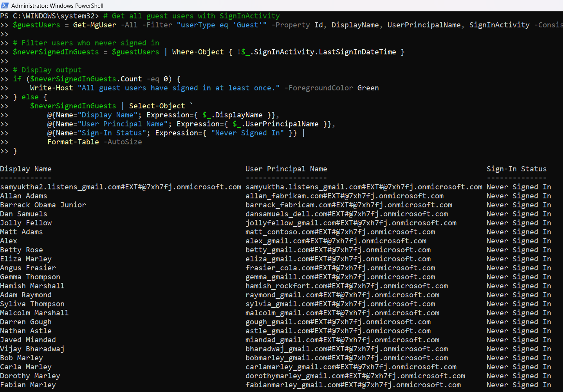563x392 pixels.
Task: Click the hamish_rockfort.com user principal name
Action: [x=346, y=286]
